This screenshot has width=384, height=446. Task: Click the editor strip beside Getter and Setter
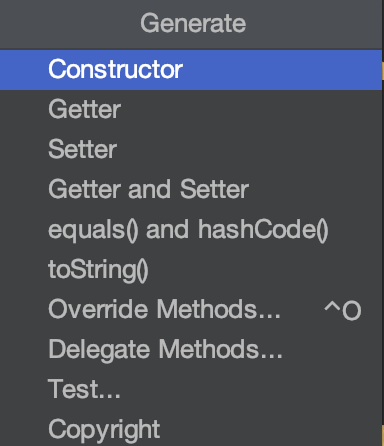tap(383, 190)
